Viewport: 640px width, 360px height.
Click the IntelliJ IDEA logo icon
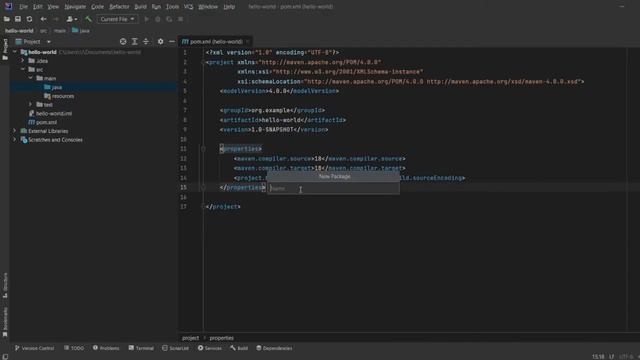(8, 7)
